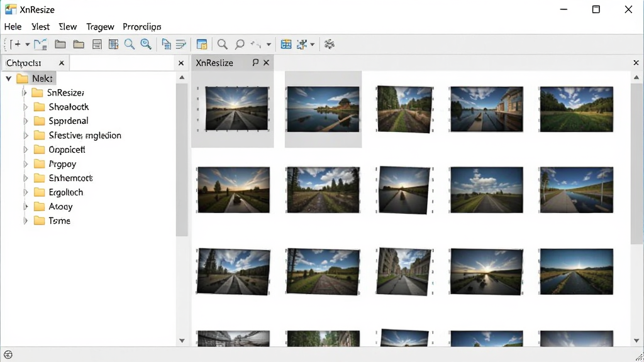Click the folder icon right of the chart icon
This screenshot has width=644, height=362.
(60, 45)
